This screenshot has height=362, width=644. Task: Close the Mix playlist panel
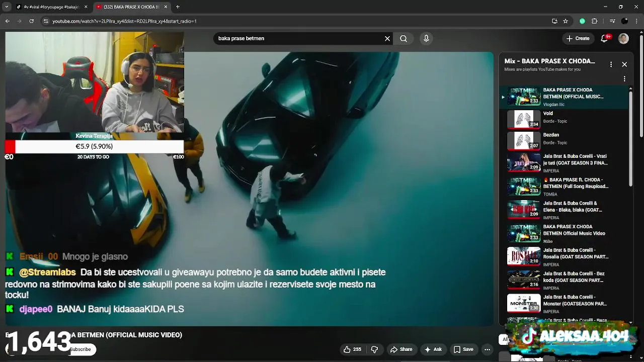624,64
